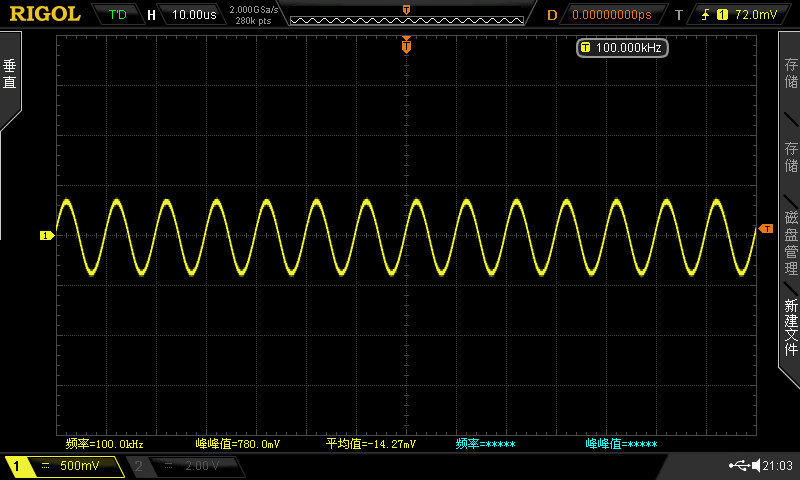
Task: Select the channel 1 yellow number tab
Action: 16,466
